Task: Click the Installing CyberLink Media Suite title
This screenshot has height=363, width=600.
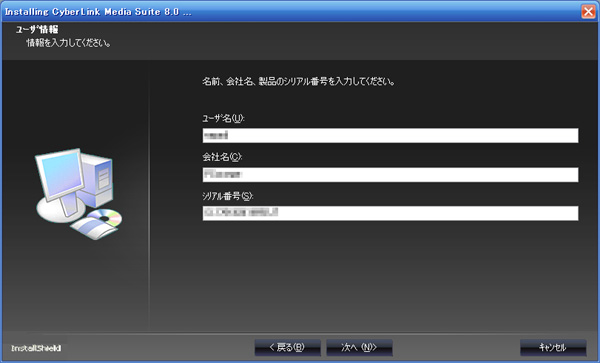Action: pos(98,11)
